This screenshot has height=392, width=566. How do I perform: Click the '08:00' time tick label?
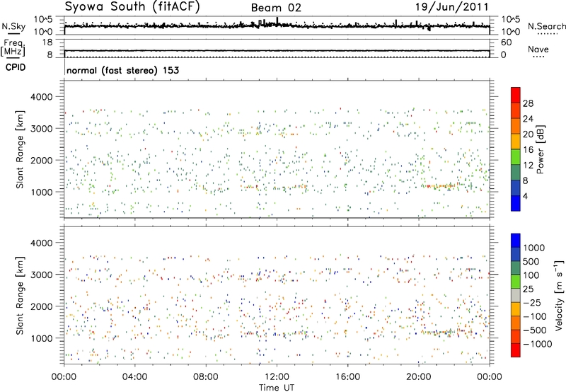(206, 377)
